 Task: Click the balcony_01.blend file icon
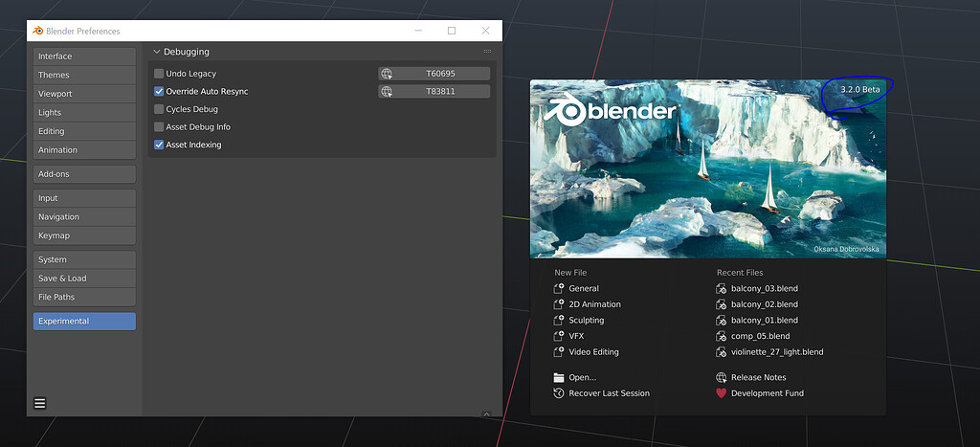722,320
